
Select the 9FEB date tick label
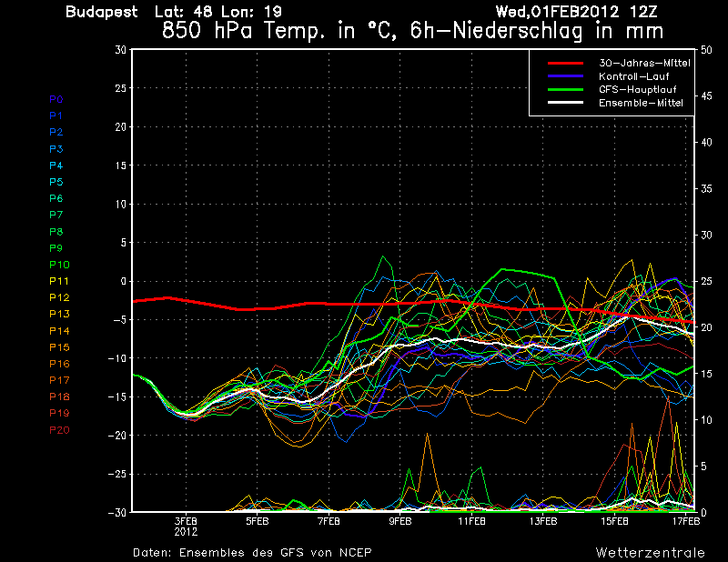(399, 522)
